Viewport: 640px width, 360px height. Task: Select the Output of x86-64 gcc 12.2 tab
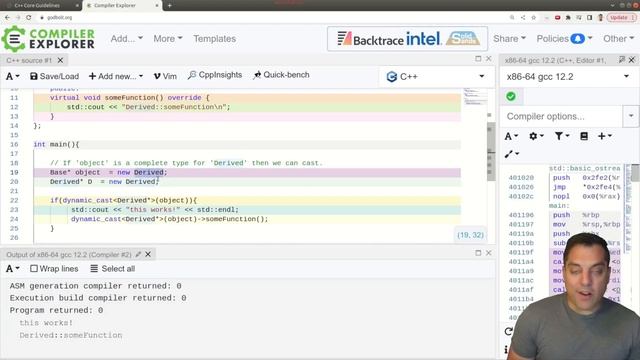tap(69, 255)
